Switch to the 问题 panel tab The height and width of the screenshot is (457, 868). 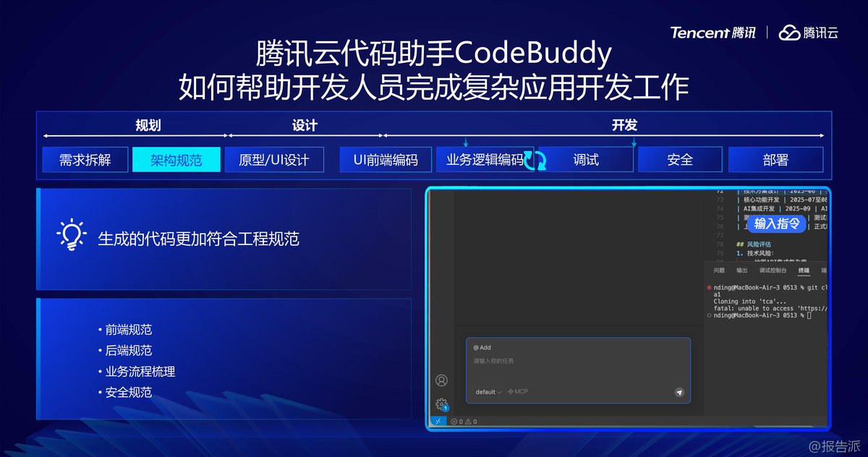[x=719, y=270]
